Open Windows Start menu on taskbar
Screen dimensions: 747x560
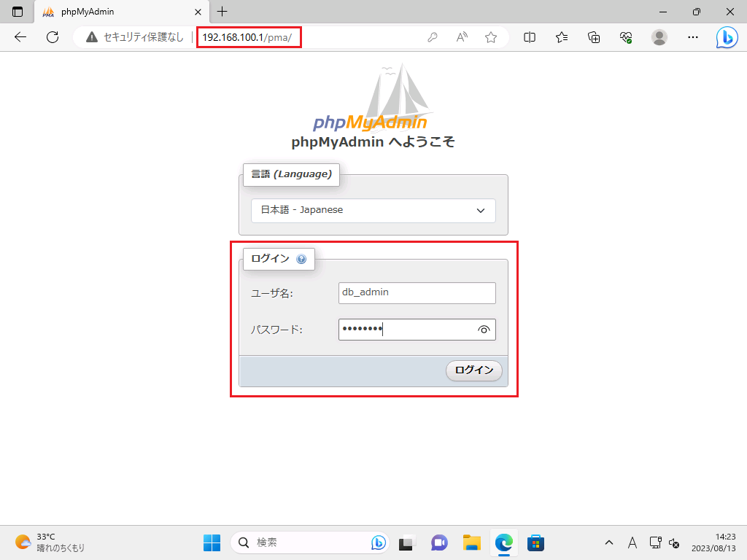click(212, 542)
